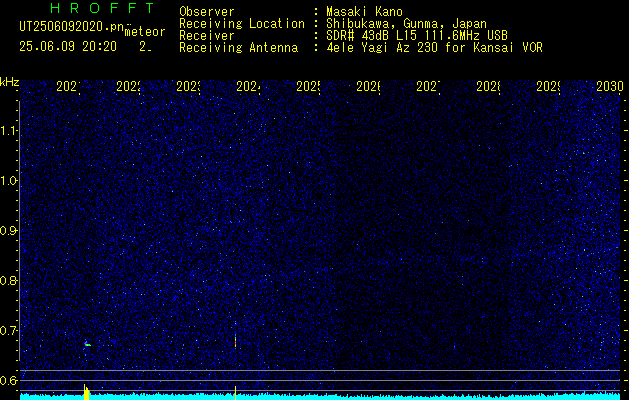Click the "Receiver" field label
629x400 pixels.
click(207, 36)
